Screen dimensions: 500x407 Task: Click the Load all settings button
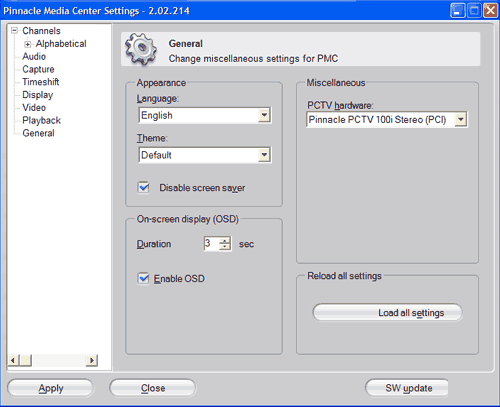coord(388,312)
